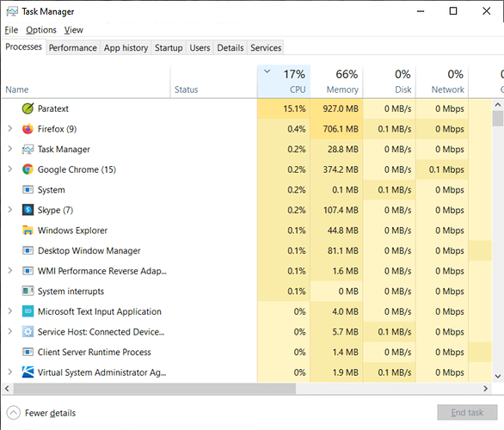Sort by the Name column header

(x=86, y=82)
